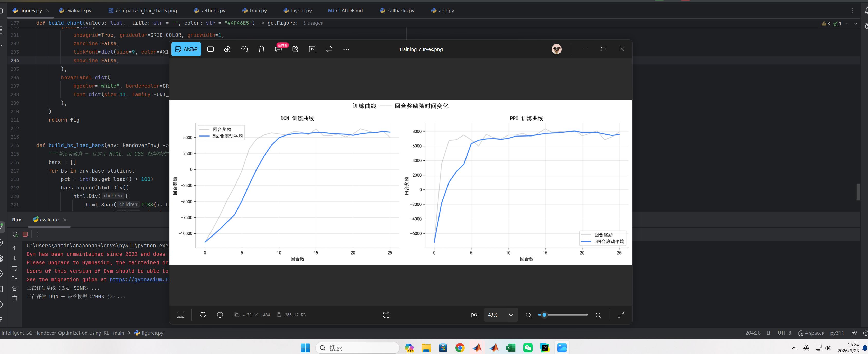Open the editor tabs three-dot menu

pos(853,11)
